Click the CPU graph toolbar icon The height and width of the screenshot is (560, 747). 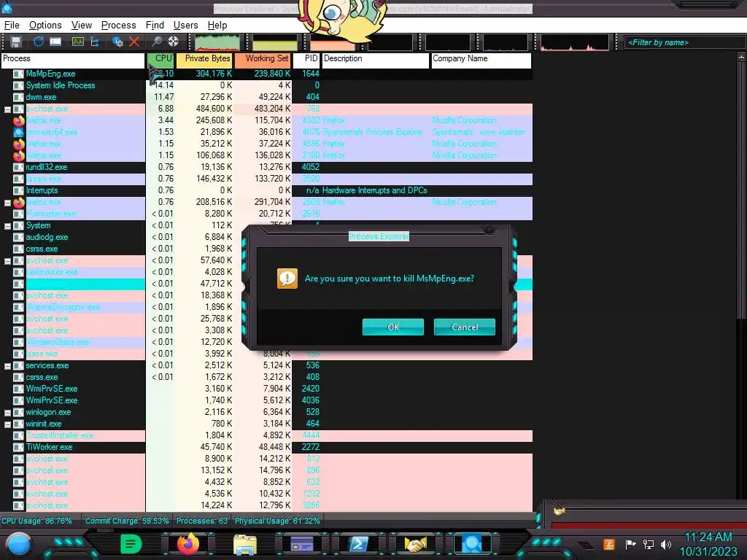[77, 42]
